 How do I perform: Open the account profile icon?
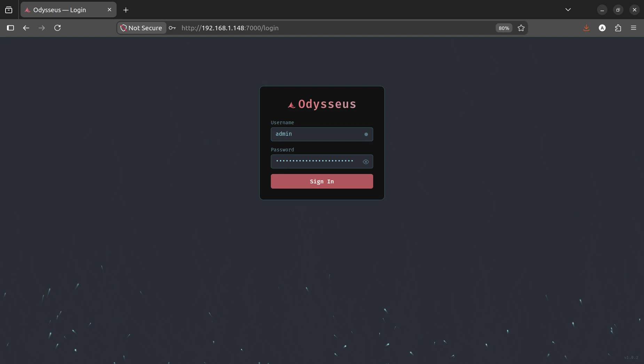602,28
